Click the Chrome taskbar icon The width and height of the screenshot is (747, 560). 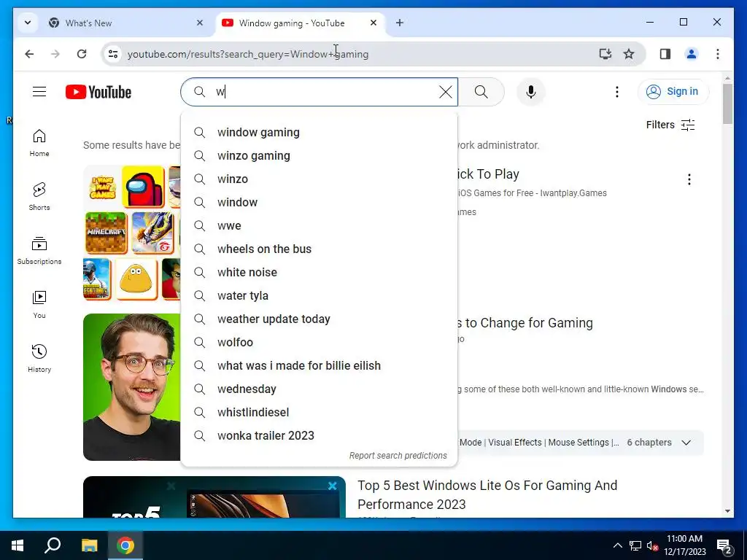tap(125, 545)
